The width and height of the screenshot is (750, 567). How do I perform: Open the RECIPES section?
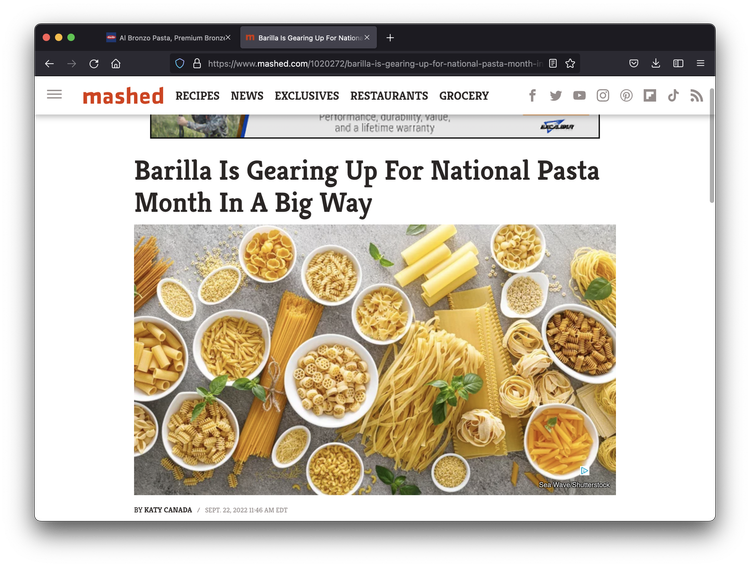pos(197,96)
